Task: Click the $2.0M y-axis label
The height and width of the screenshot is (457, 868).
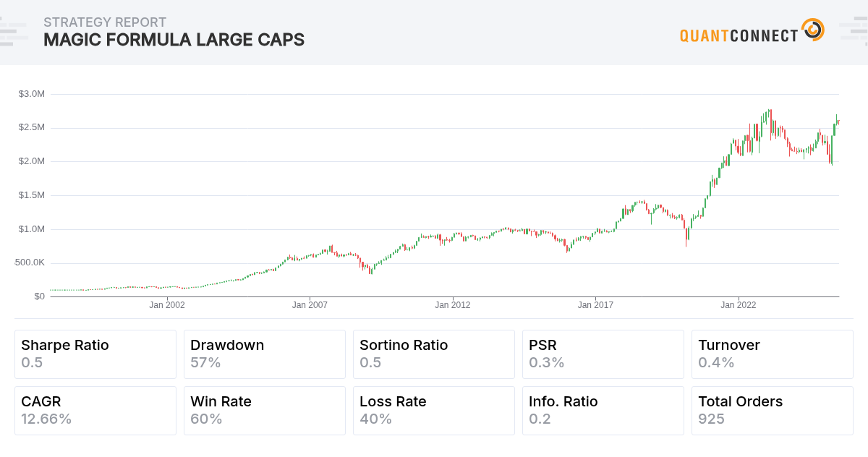Action: tap(32, 161)
